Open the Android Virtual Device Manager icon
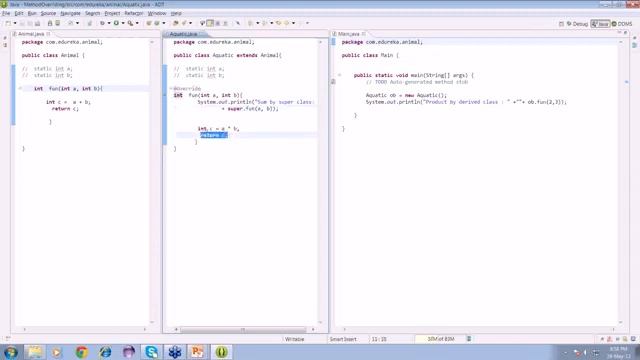Viewport: 640px width, 360px height. pyautogui.click(x=58, y=23)
